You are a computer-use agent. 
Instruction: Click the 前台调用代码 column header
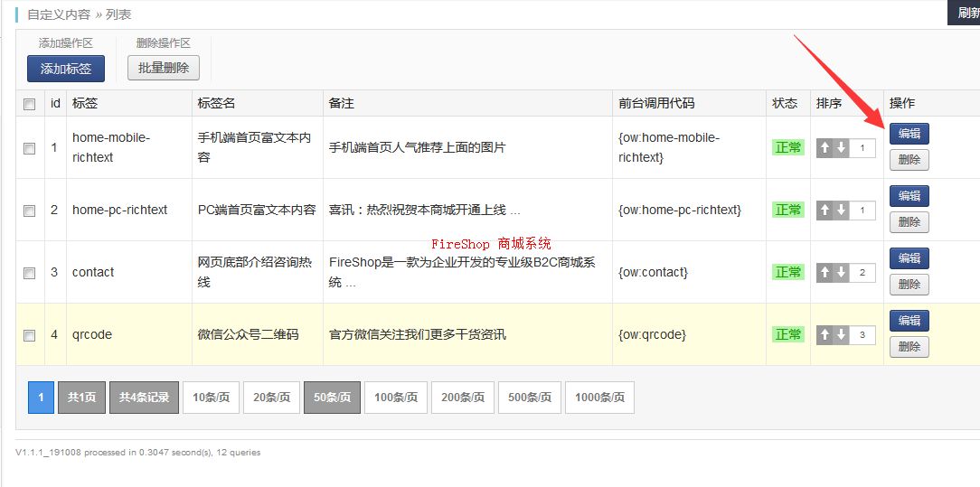tap(656, 104)
